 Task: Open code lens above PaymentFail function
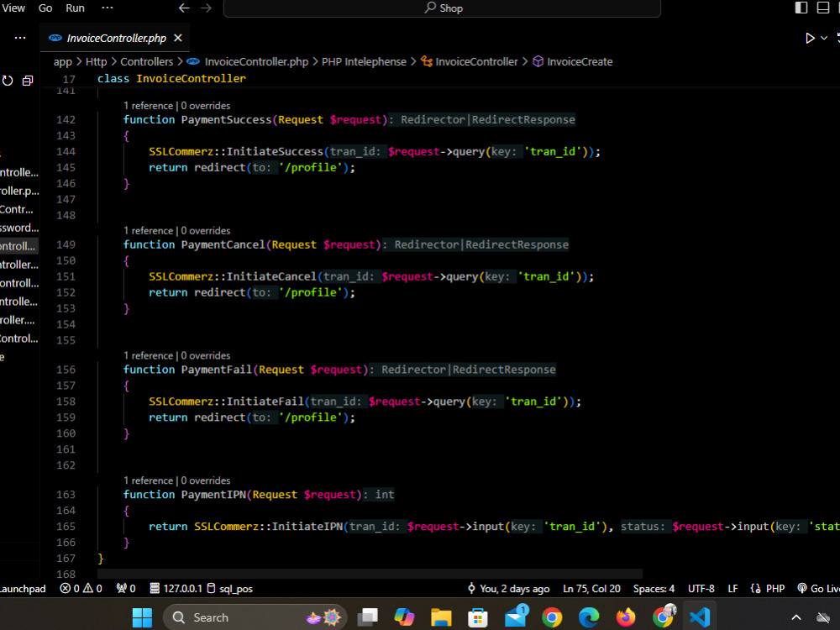176,355
